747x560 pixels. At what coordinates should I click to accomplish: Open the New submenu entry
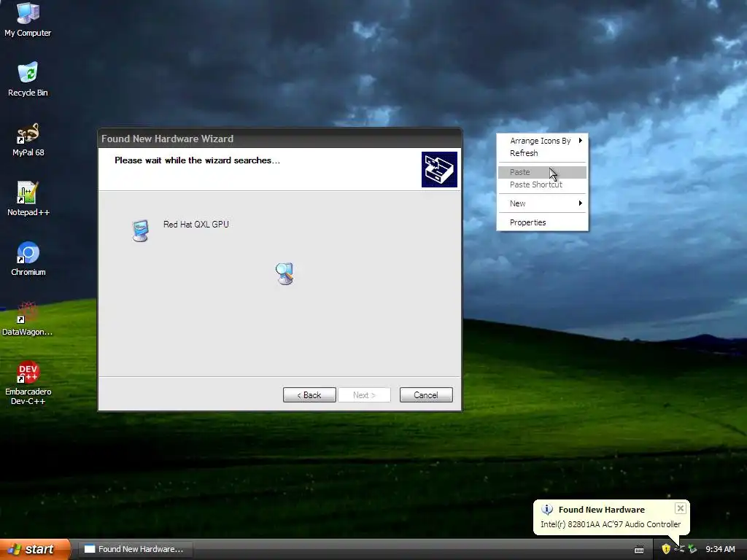coord(542,203)
